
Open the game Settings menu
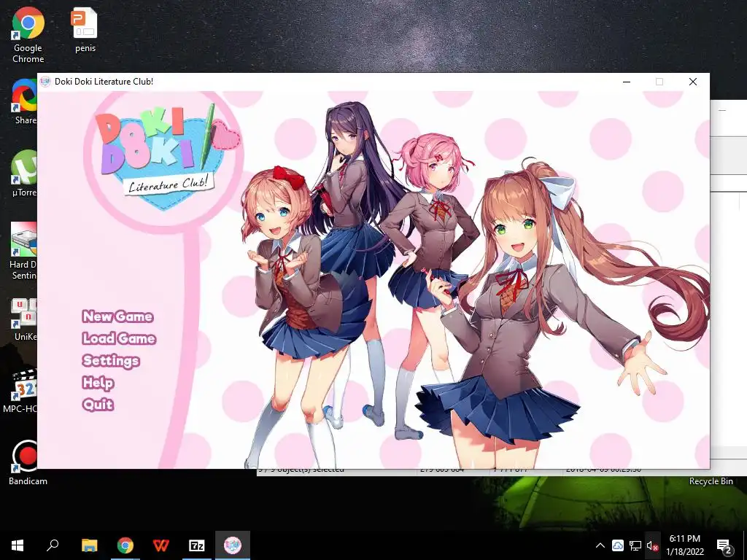pos(111,360)
